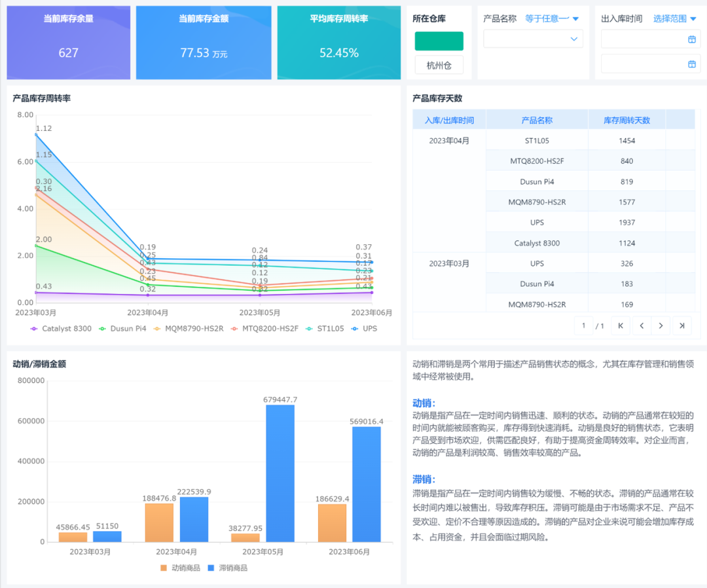Click the 45866.45 orange bar
707x588 pixels.
point(73,537)
